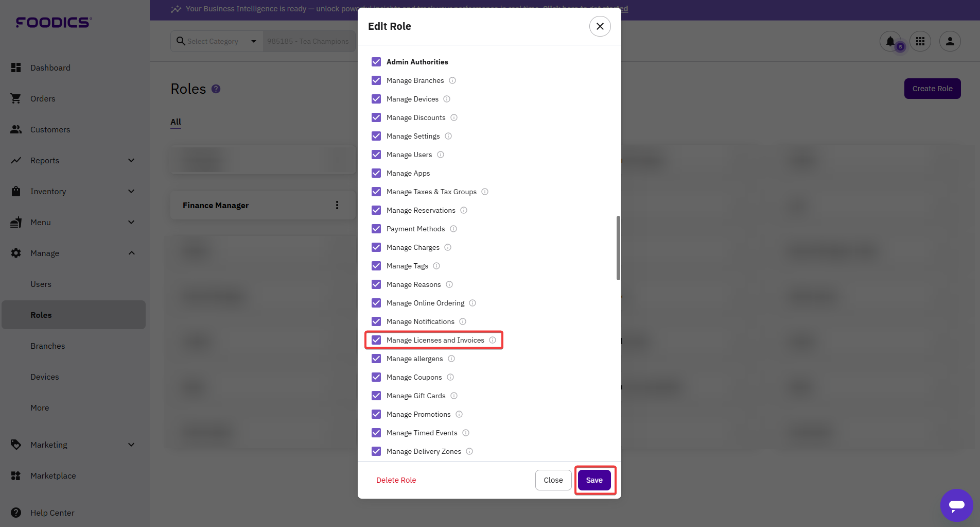Viewport: 980px width, 527px height.
Task: Show info for Manage Notifications
Action: click(463, 321)
